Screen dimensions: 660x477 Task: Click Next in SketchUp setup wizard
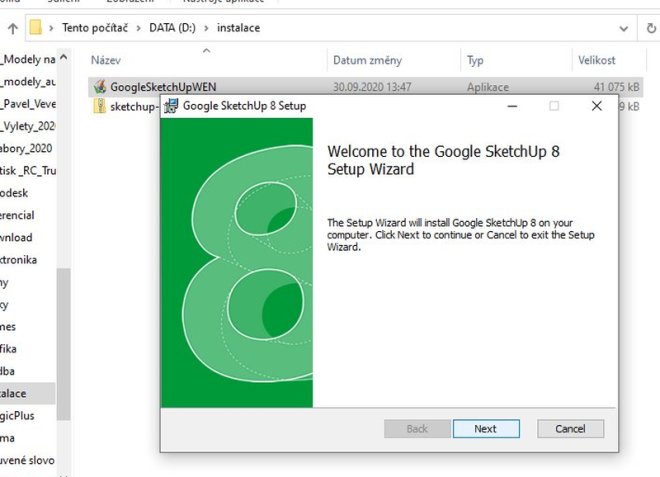click(x=486, y=429)
